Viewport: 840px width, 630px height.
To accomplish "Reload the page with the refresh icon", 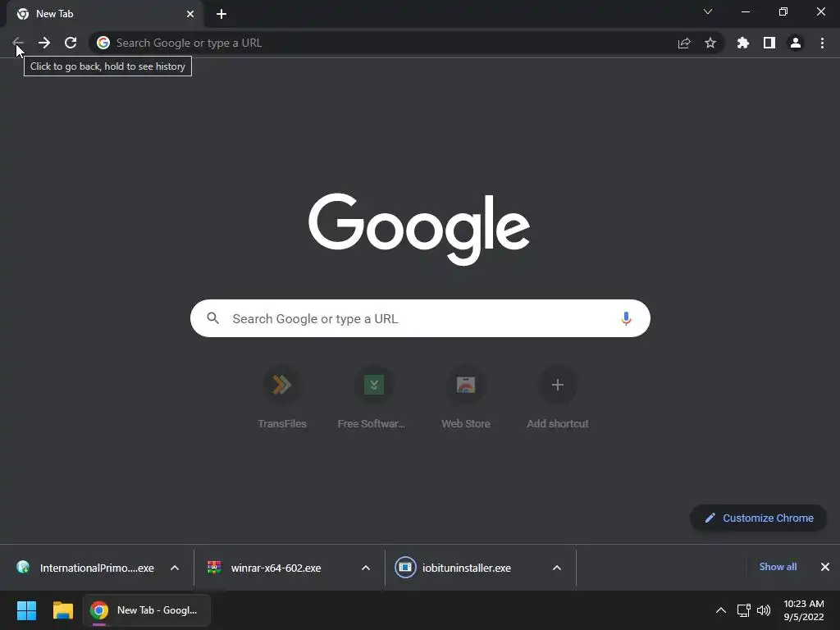I will coord(71,43).
